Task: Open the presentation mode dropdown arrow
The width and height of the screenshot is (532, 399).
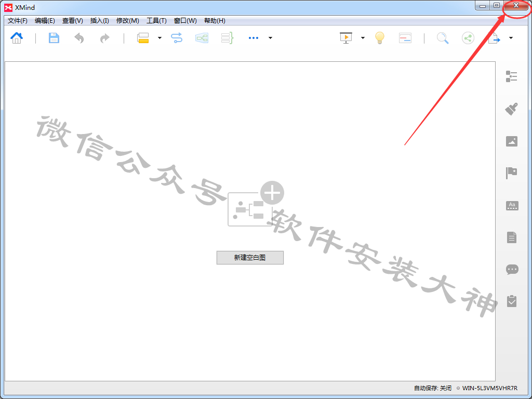Action: pos(363,38)
